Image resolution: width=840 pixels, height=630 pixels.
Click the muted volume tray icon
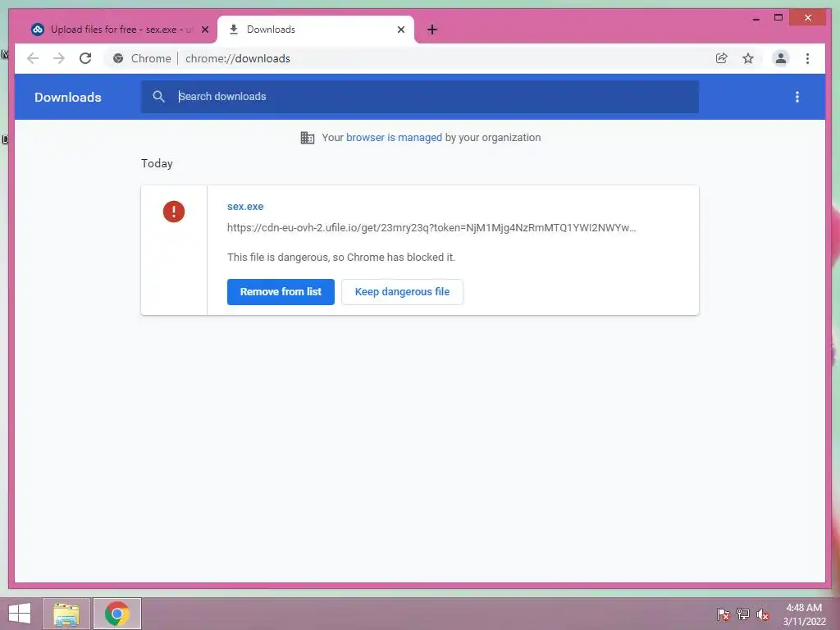[763, 614]
